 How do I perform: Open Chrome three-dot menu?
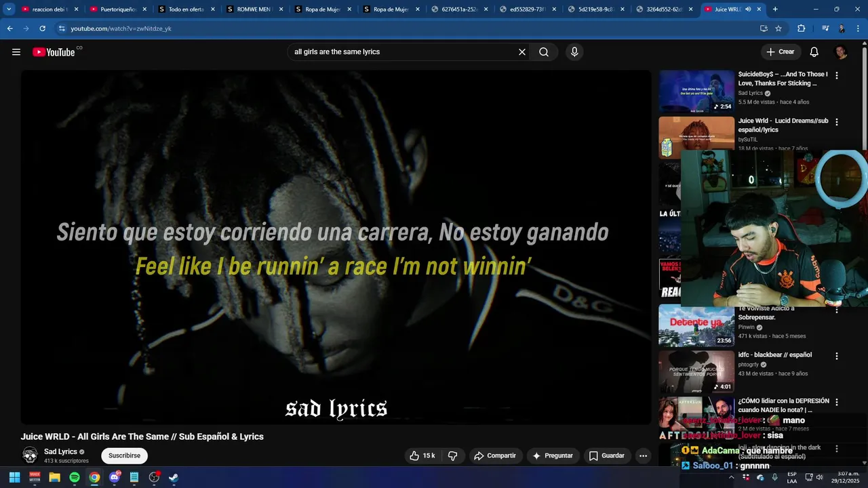pos(859,28)
